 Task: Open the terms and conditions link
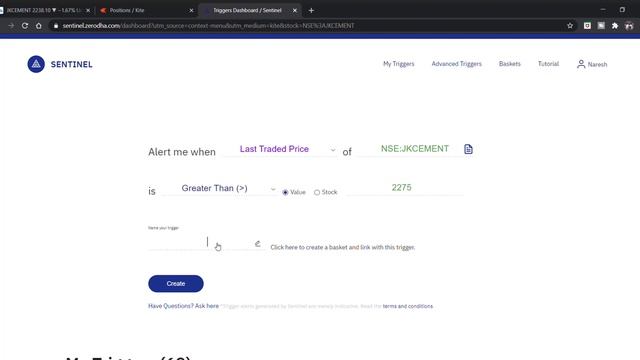pyautogui.click(x=408, y=306)
